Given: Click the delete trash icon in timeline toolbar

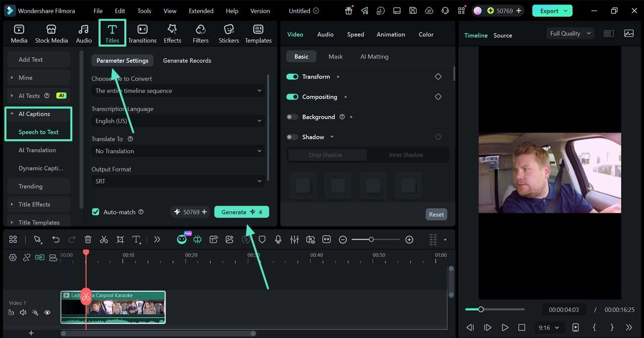Looking at the screenshot, I should pos(88,239).
